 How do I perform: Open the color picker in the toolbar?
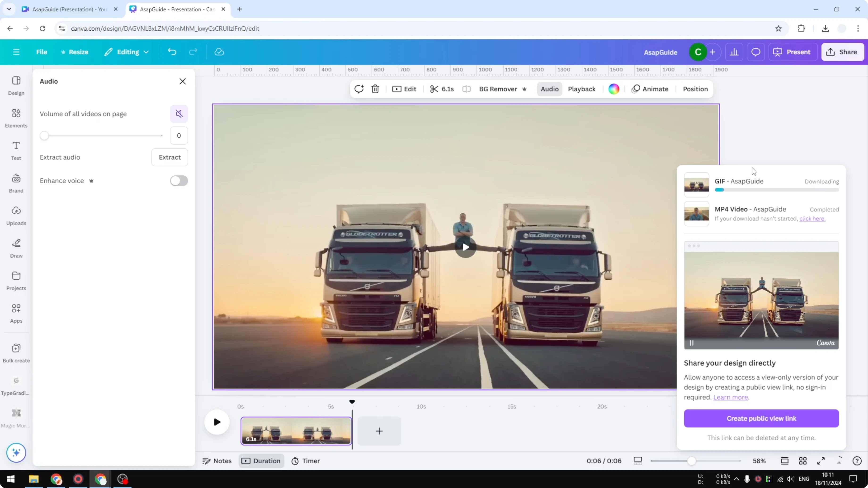[x=613, y=89]
